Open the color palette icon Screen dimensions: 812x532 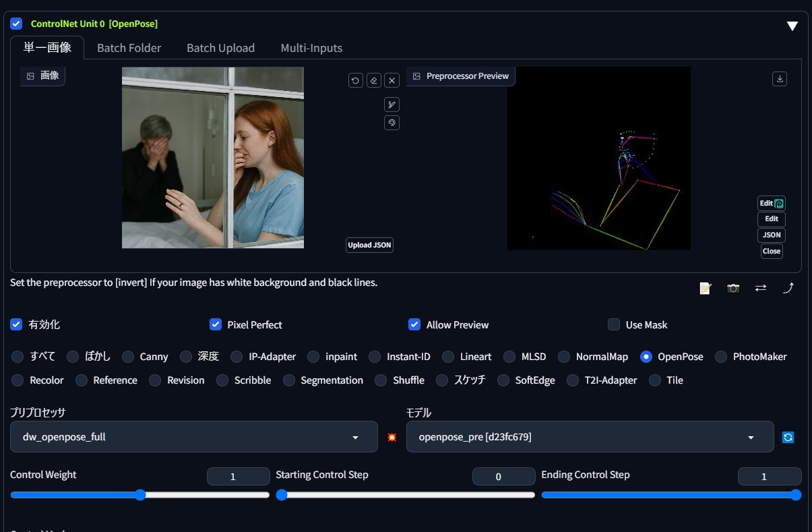click(392, 122)
